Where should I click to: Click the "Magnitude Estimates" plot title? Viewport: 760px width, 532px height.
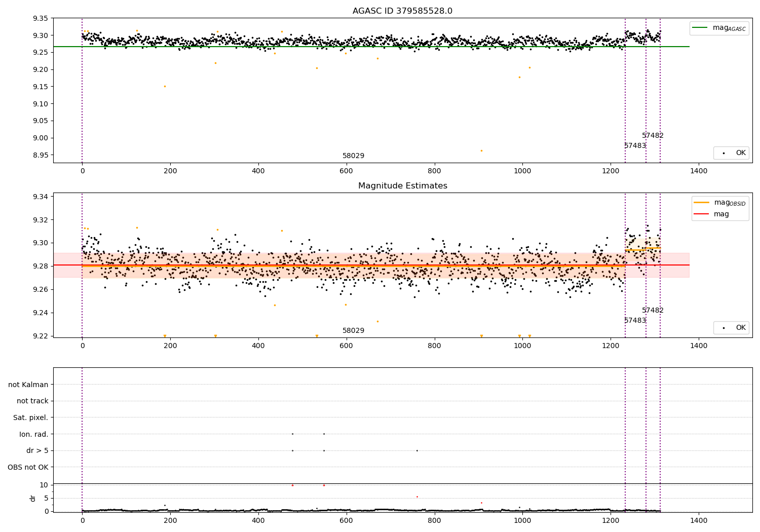(402, 186)
